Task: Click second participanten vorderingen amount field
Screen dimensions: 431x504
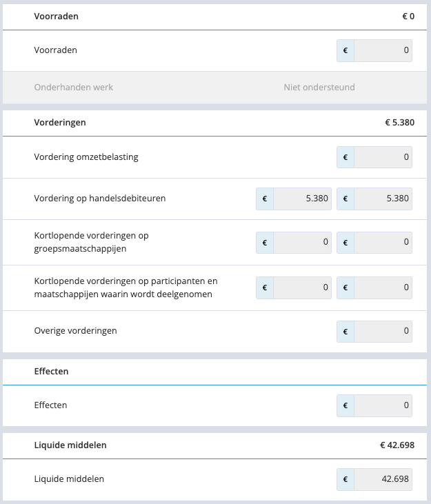Action: [x=383, y=288]
